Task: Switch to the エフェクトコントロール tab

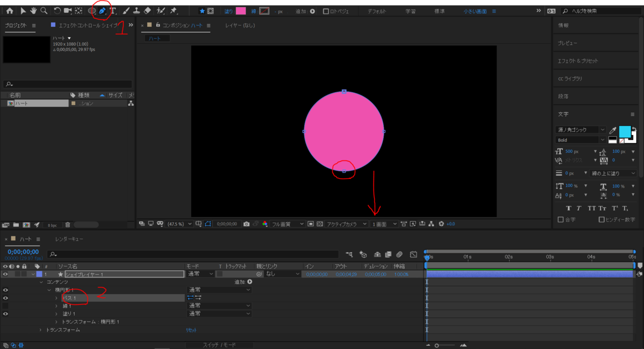Action: point(87,25)
